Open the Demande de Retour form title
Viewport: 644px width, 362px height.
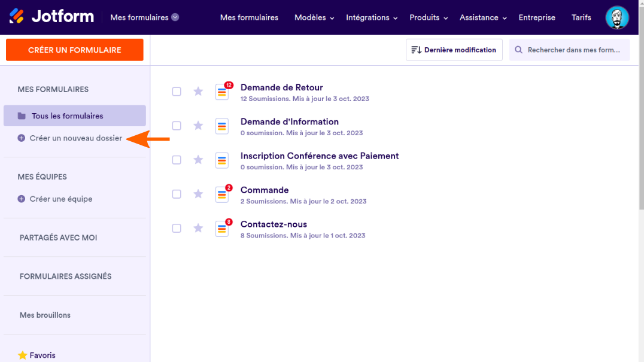pos(282,87)
